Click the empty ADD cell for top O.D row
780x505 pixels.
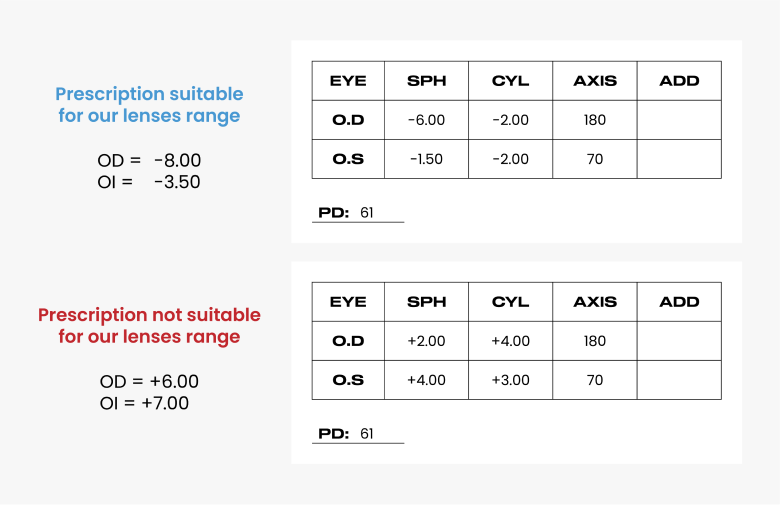(679, 120)
